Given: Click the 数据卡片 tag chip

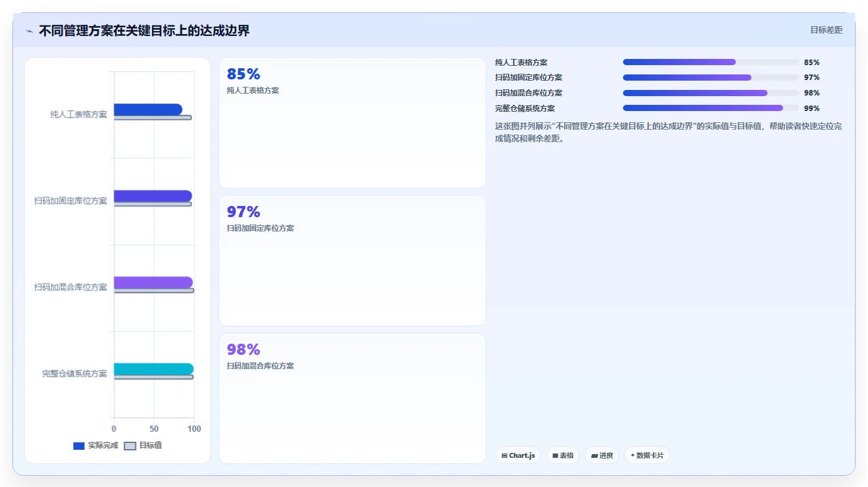Looking at the screenshot, I should 647,455.
